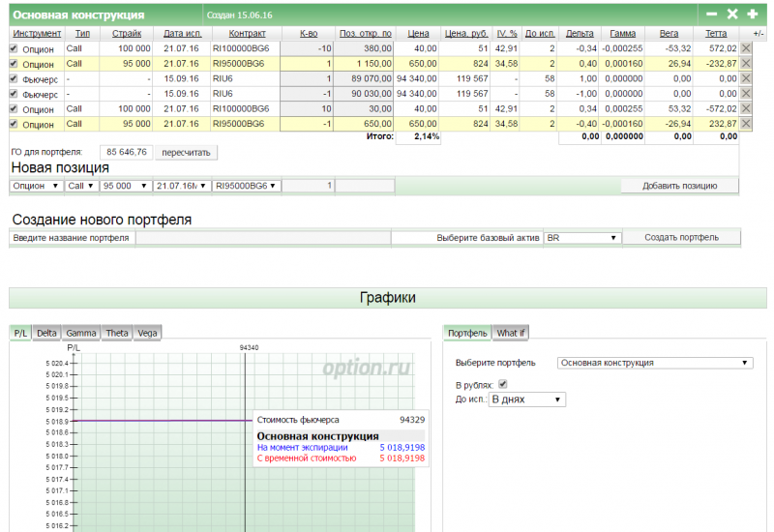774x532 pixels.
Task: Remove the RIU6 futures row with quantity -1
Action: (x=746, y=94)
